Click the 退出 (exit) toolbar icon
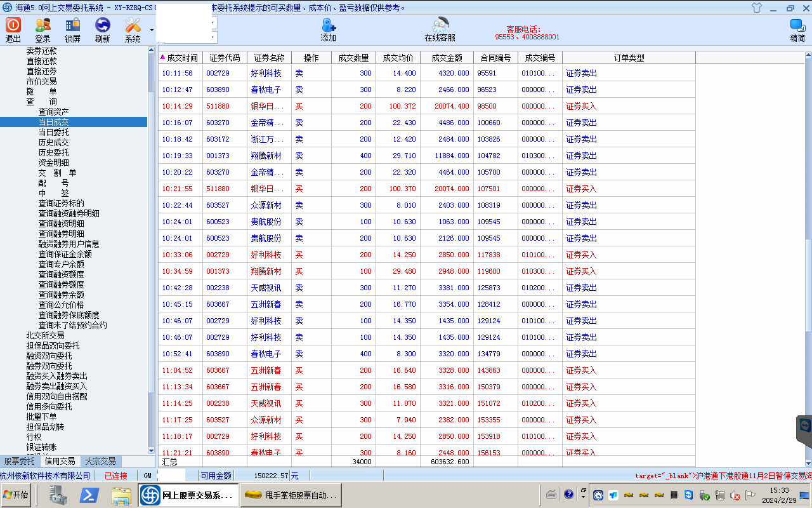Image resolution: width=812 pixels, height=508 pixels. pos(13,29)
